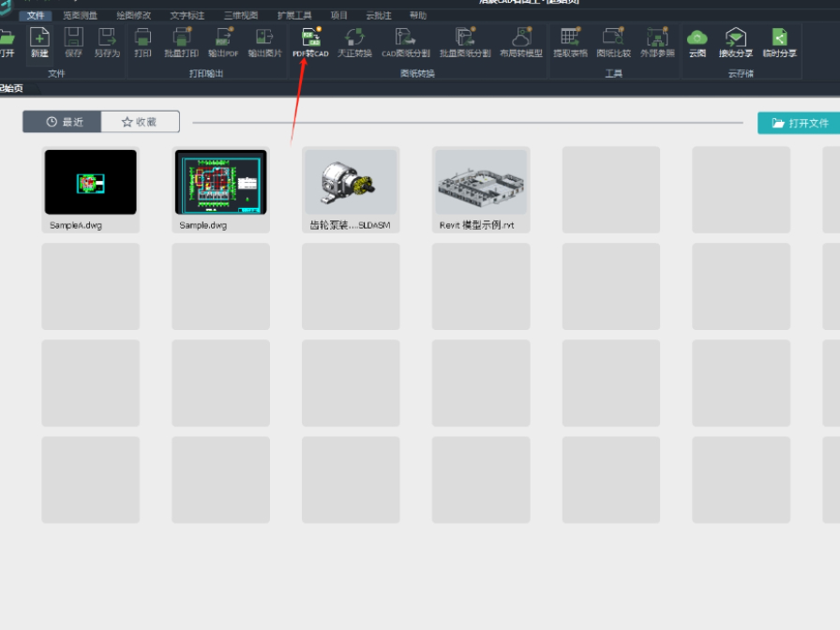
Task: Open the Revit 模型示例.rvt thumbnail
Action: tap(481, 182)
